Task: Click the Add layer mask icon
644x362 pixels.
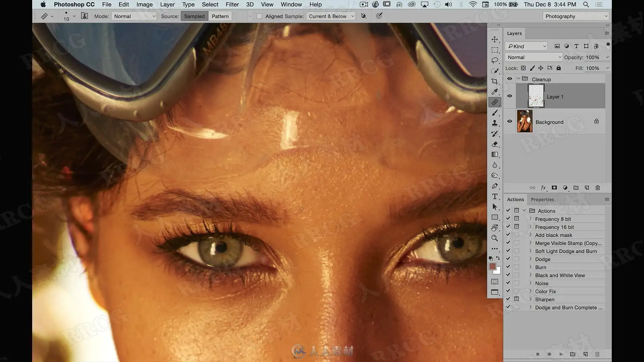Action: (554, 188)
